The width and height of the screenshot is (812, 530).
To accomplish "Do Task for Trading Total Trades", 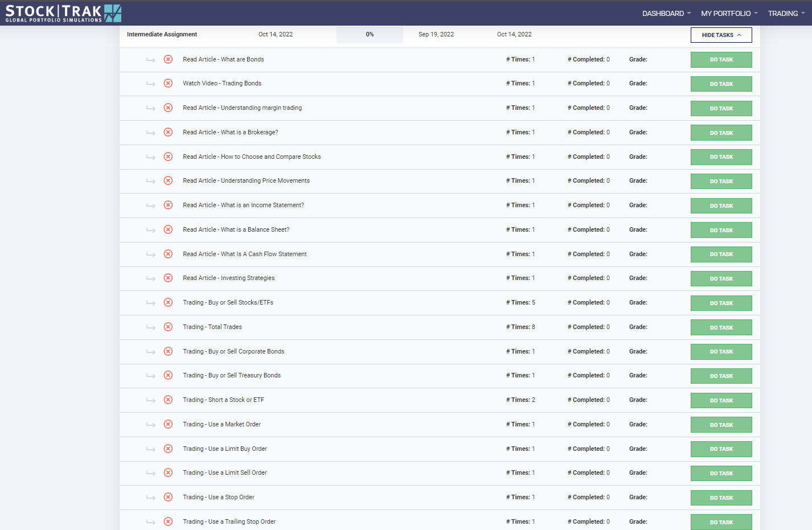I will point(721,327).
